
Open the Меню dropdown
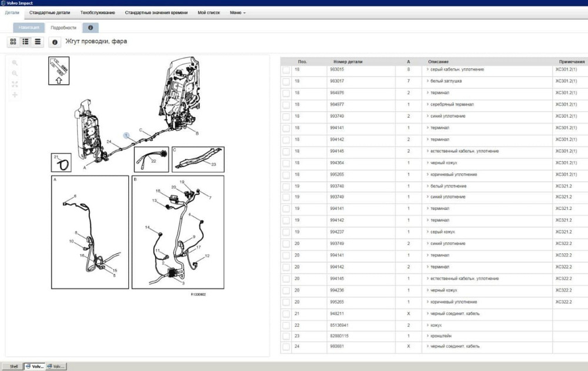click(x=238, y=12)
